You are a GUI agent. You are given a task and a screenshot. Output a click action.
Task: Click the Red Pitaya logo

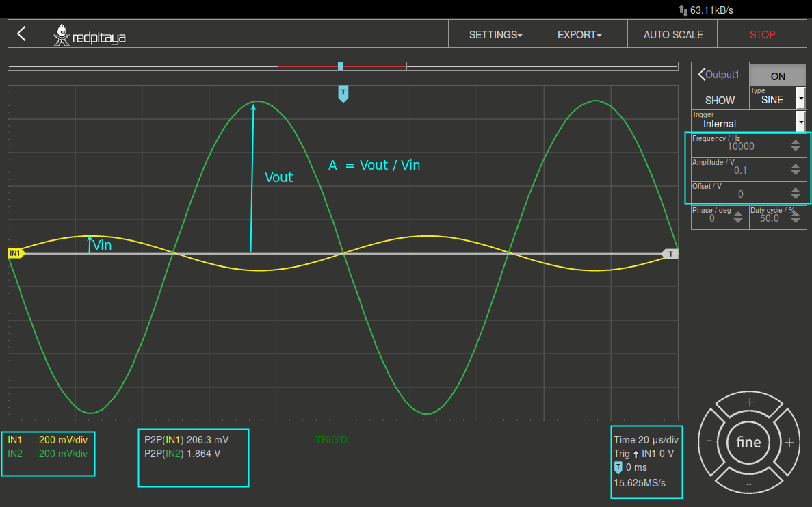click(90, 35)
